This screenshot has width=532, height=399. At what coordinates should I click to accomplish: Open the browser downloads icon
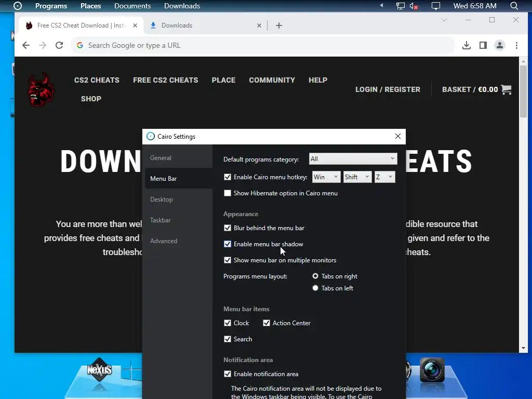click(467, 45)
